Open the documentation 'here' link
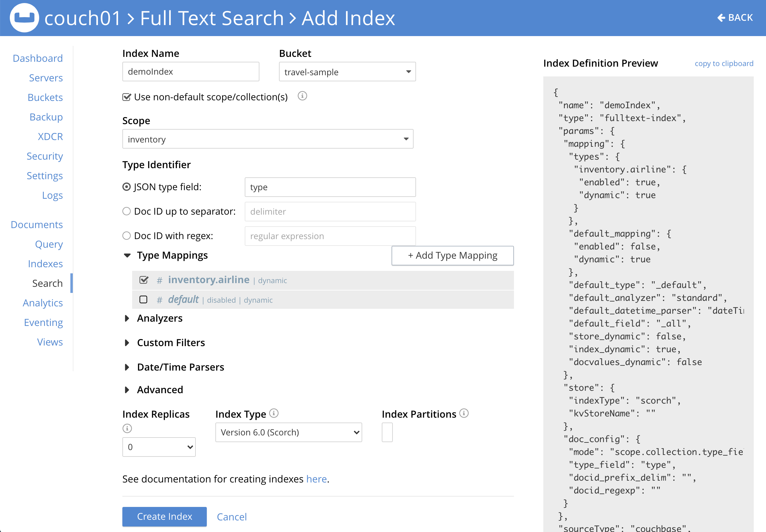The width and height of the screenshot is (766, 532). [x=317, y=479]
